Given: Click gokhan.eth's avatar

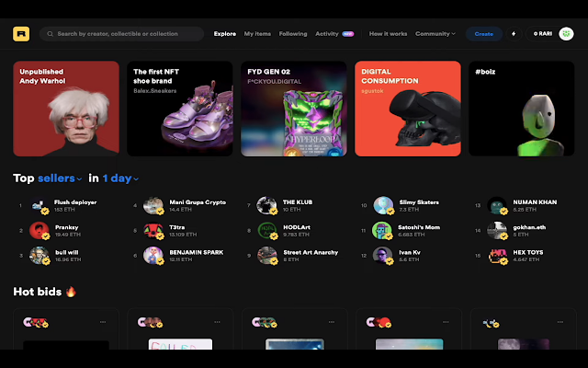Looking at the screenshot, I should click(x=497, y=231).
